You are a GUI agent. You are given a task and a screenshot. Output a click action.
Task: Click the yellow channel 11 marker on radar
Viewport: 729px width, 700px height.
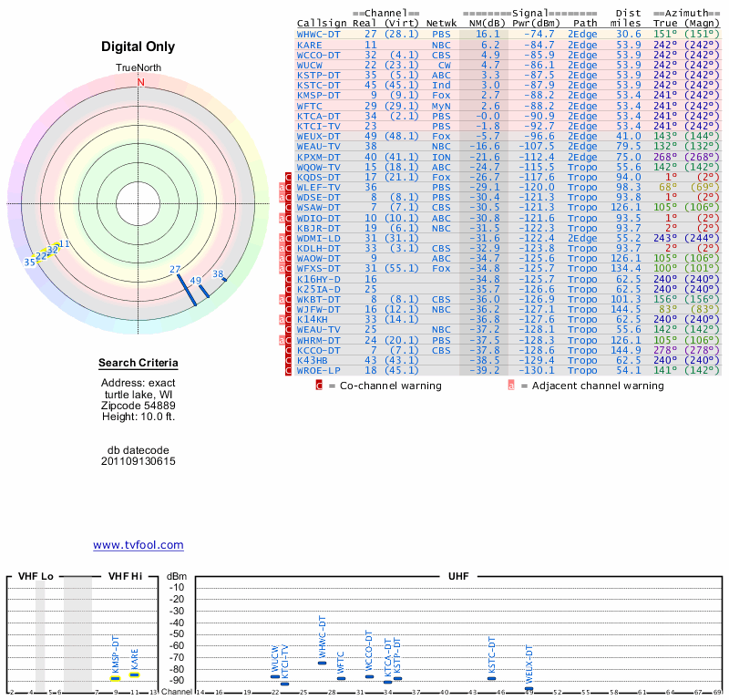tap(62, 245)
